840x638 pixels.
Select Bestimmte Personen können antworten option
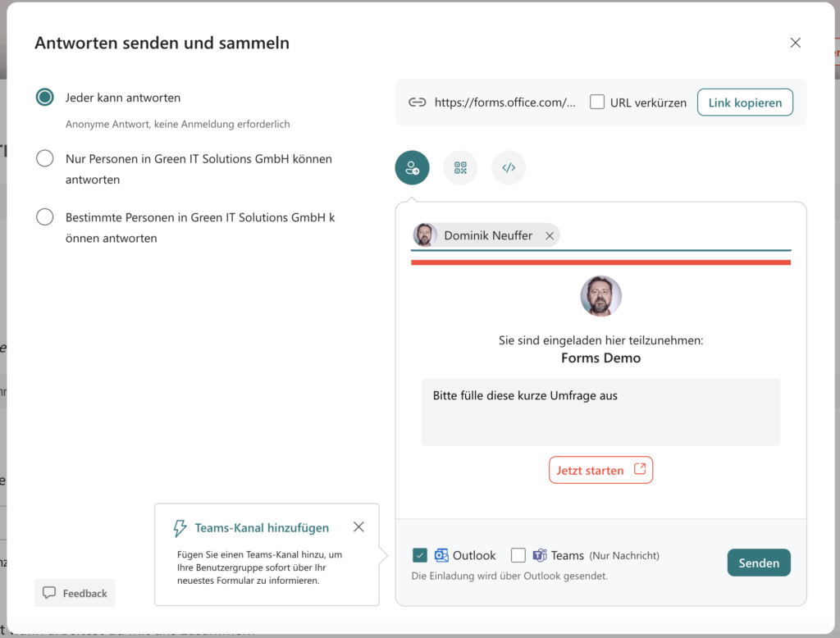coord(44,217)
